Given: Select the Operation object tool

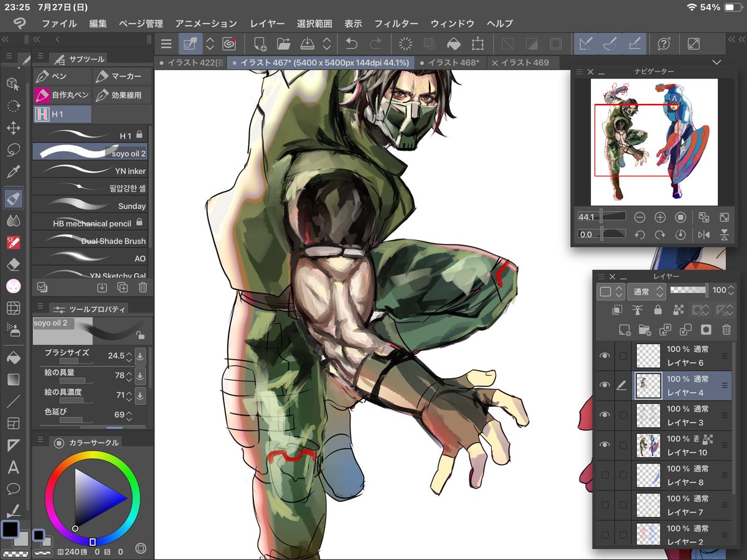Looking at the screenshot, I should (x=13, y=83).
